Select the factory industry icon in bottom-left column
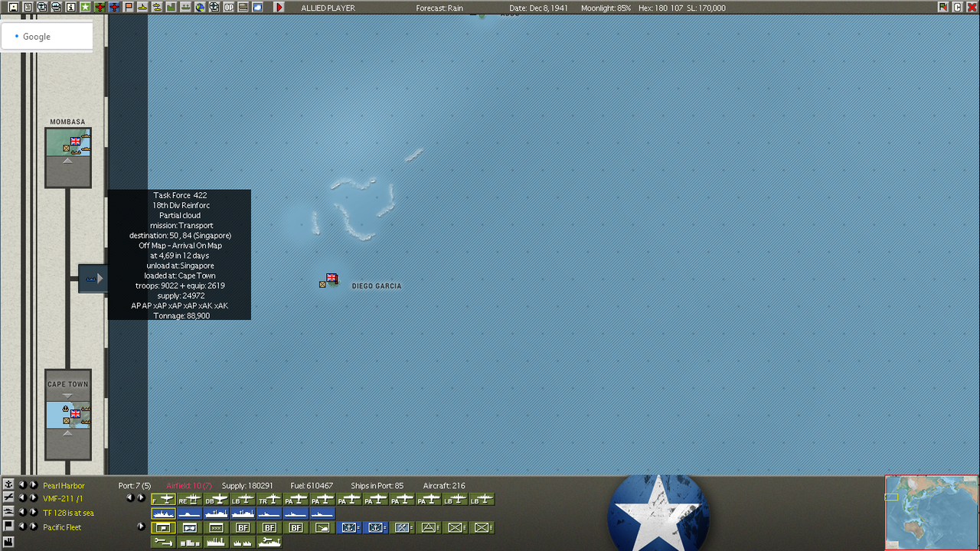 point(8,542)
